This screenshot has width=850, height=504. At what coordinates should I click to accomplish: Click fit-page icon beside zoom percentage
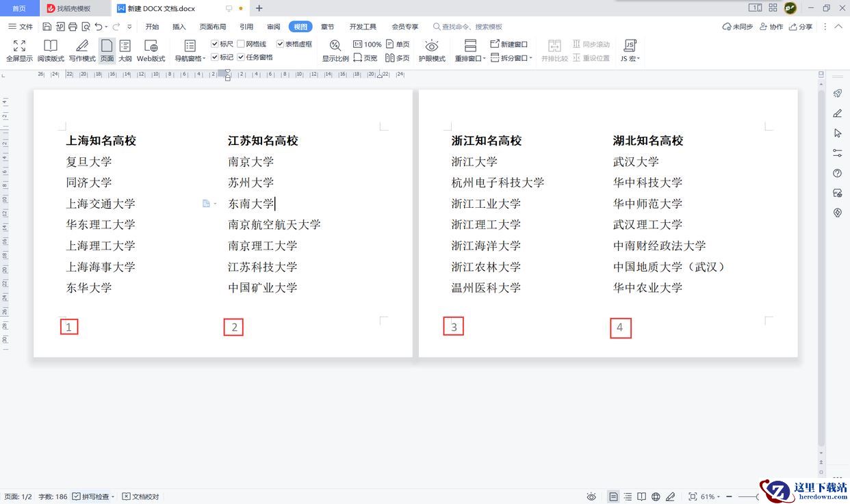[693, 496]
